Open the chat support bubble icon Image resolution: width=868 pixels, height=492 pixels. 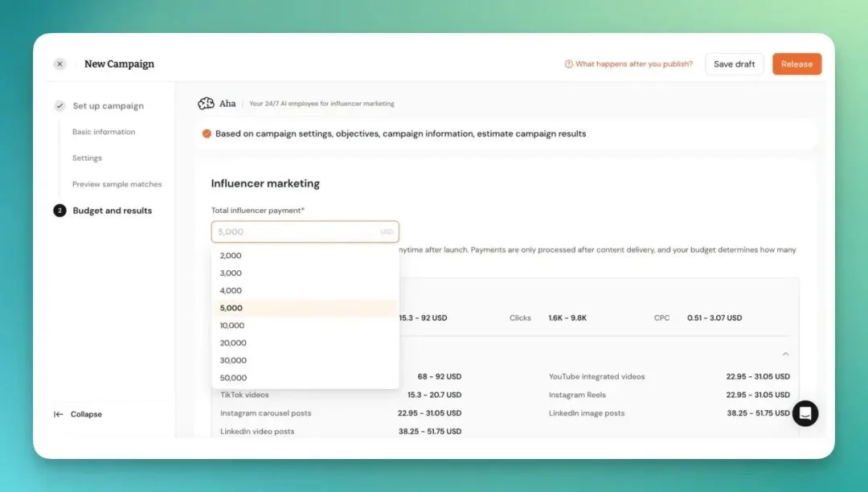coord(805,413)
